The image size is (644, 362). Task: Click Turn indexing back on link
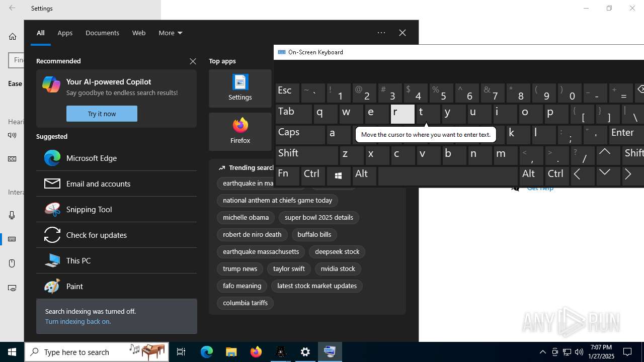click(78, 321)
